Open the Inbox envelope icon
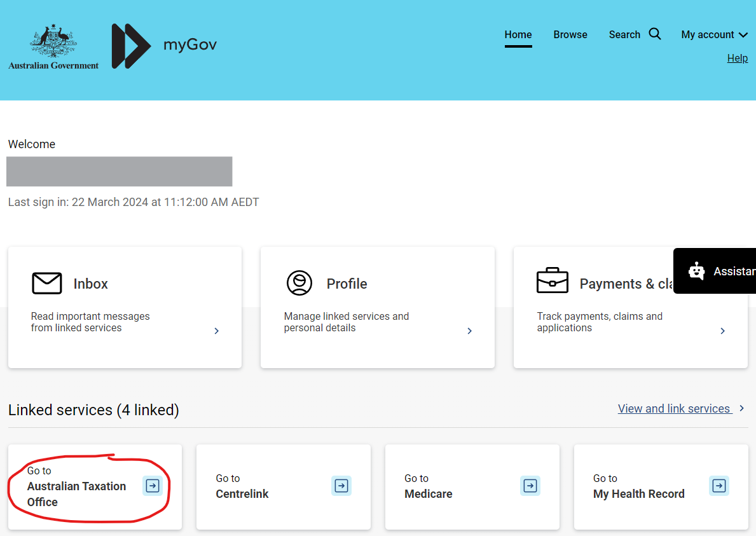756x536 pixels. click(x=46, y=284)
